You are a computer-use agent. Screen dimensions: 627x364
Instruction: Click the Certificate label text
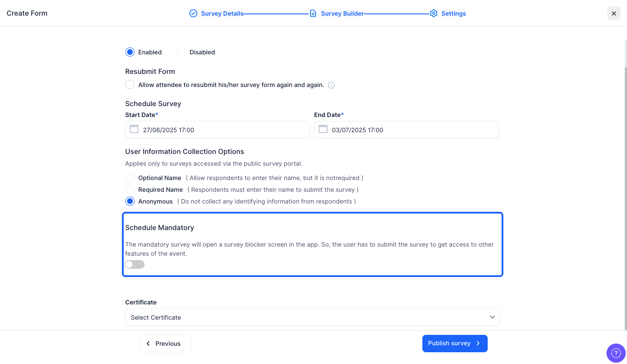(141, 302)
